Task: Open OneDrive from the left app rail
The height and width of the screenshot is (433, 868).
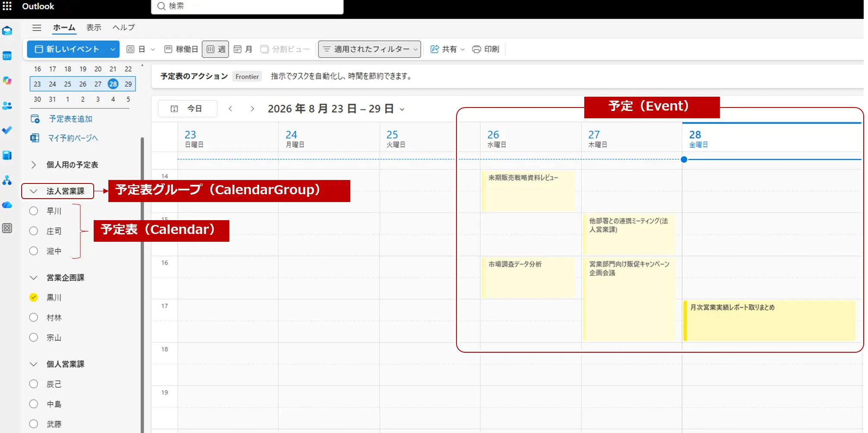Action: [x=7, y=205]
